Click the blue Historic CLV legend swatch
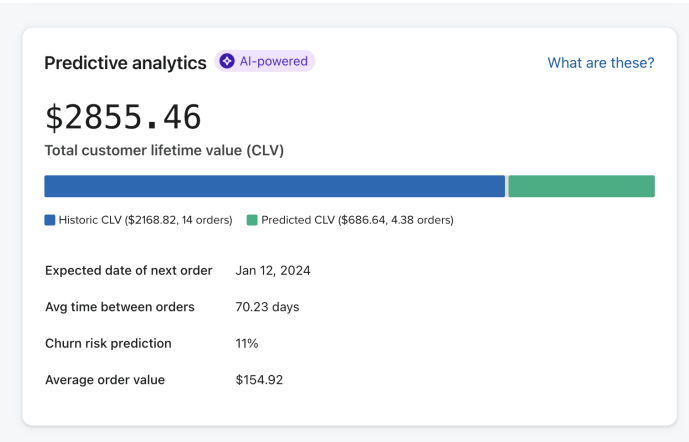Screen dimensions: 689x442 point(50,220)
